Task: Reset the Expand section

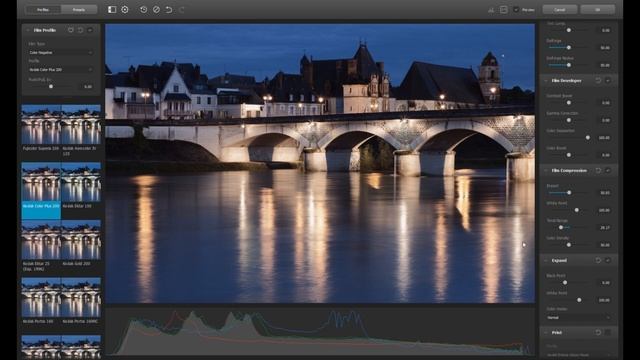Action: pyautogui.click(x=598, y=260)
